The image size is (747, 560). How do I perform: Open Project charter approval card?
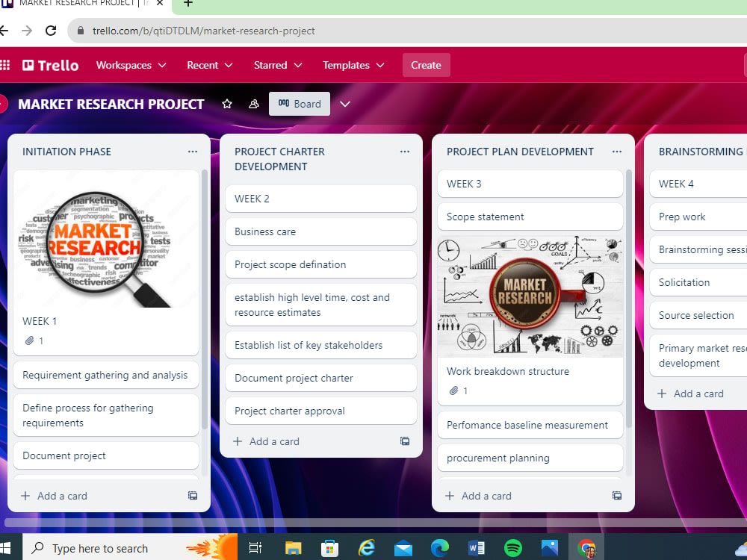321,411
